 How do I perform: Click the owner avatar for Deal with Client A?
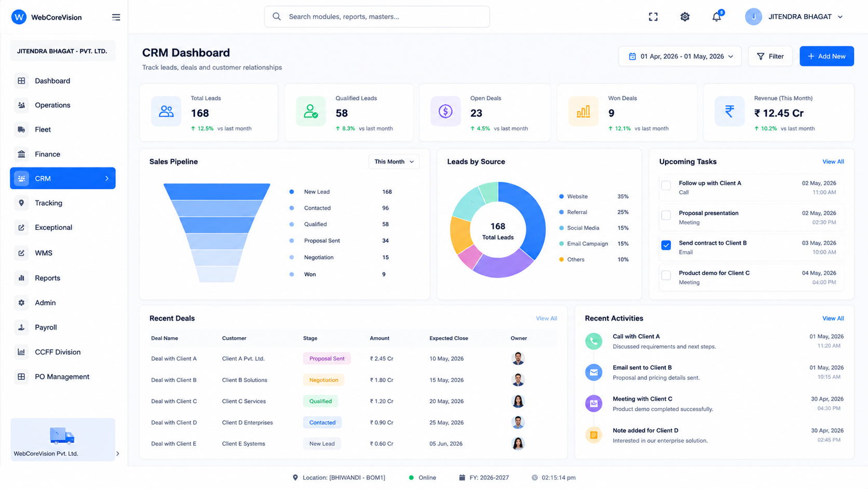(518, 358)
